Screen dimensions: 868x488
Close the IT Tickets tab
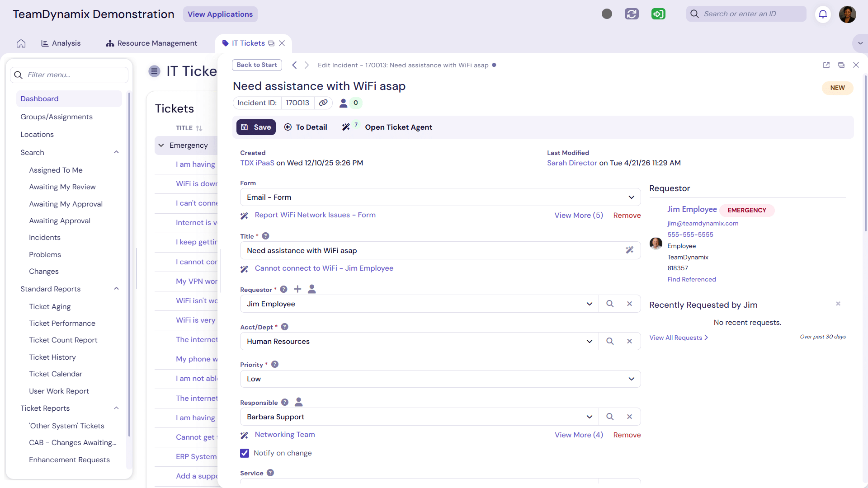(x=282, y=43)
